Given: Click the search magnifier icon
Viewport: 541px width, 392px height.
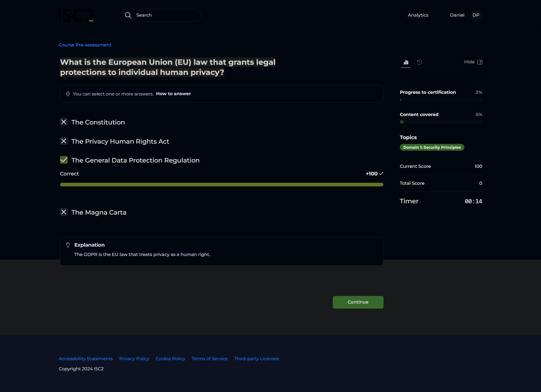Looking at the screenshot, I should pos(128,15).
